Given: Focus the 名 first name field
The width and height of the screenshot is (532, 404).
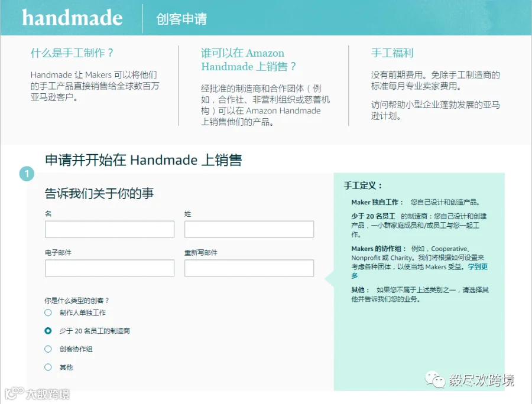Looking at the screenshot, I should (x=109, y=229).
